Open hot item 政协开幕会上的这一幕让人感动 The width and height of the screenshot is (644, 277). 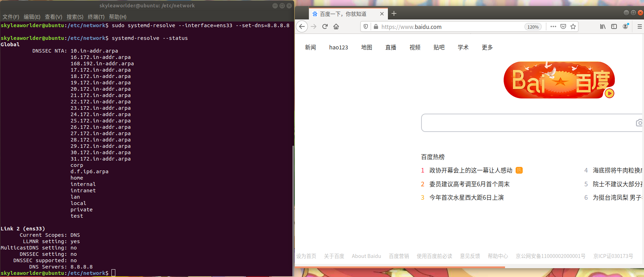(471, 170)
